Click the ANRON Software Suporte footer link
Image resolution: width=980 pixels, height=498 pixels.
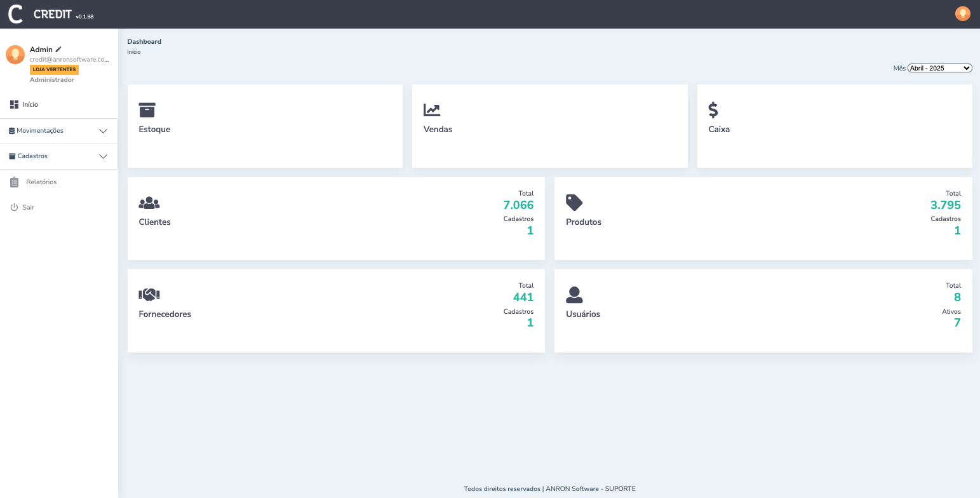(549, 489)
